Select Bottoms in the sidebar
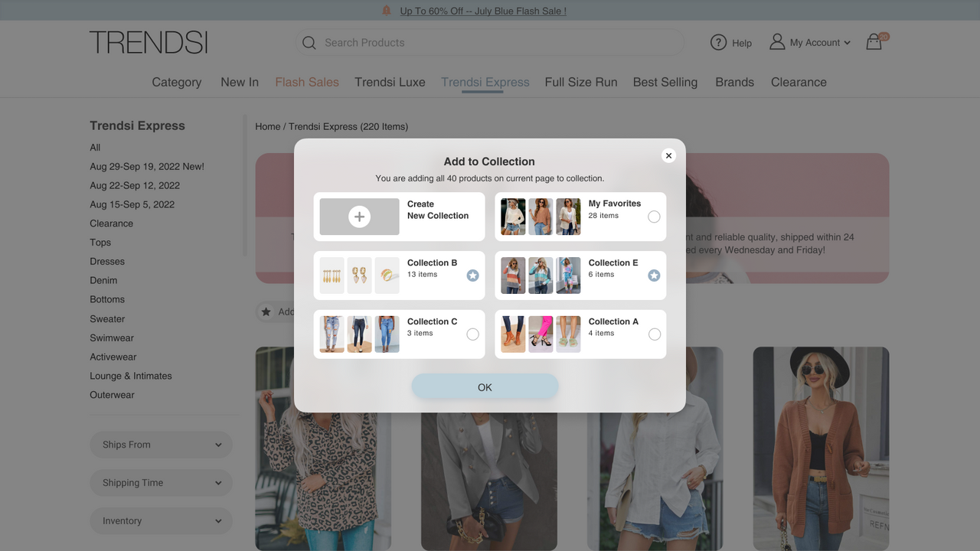Screen dimensions: 980x551 [107, 299]
